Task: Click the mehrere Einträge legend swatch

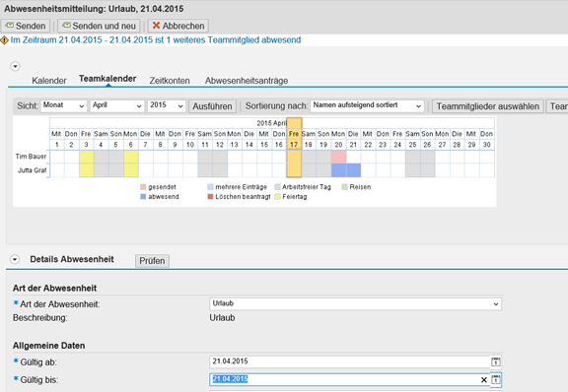Action: 210,187
